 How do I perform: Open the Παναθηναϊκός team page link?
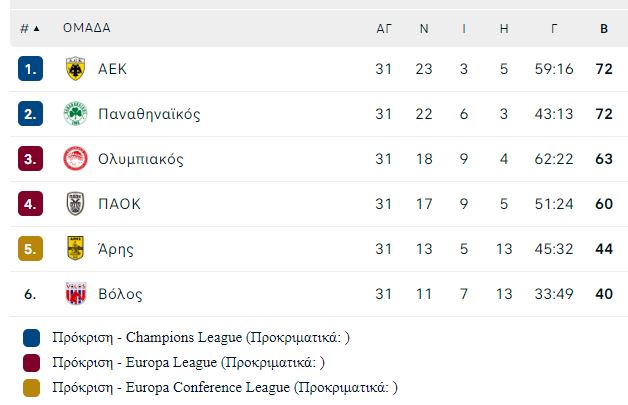pyautogui.click(x=149, y=114)
